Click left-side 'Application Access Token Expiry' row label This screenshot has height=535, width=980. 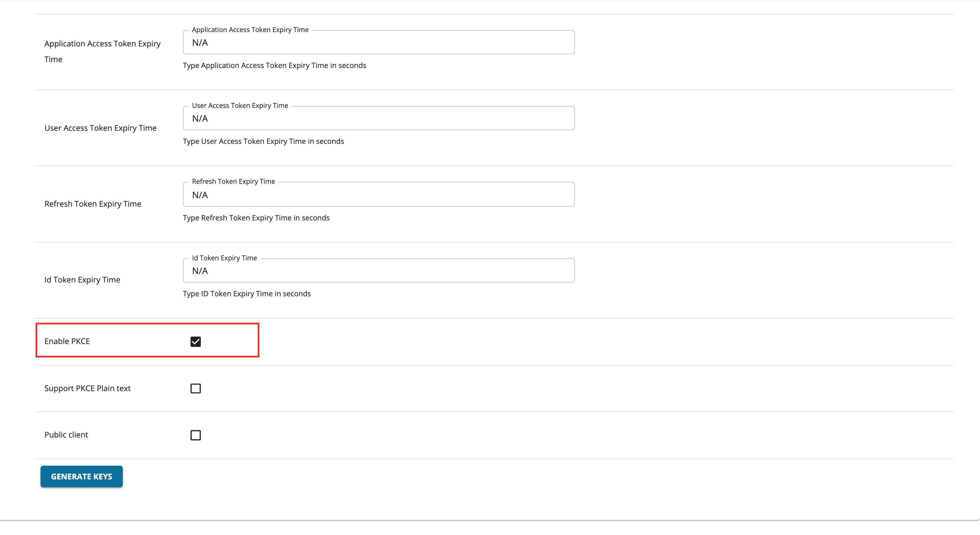(102, 44)
